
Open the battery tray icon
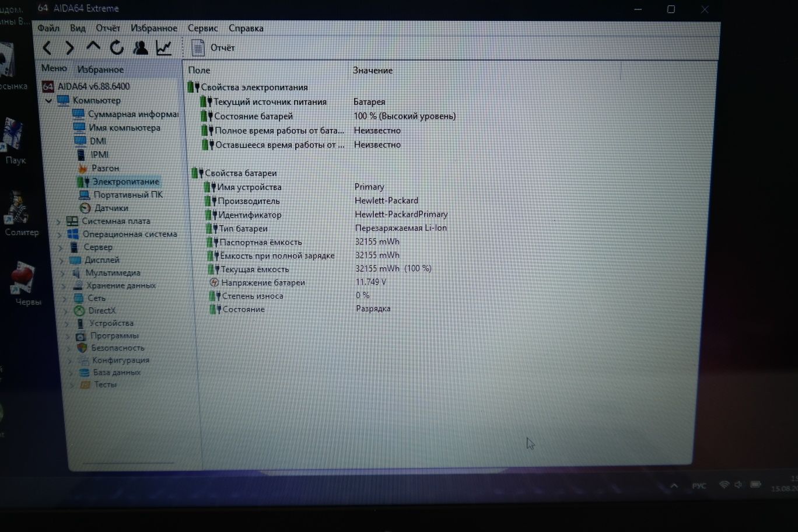pos(755,485)
